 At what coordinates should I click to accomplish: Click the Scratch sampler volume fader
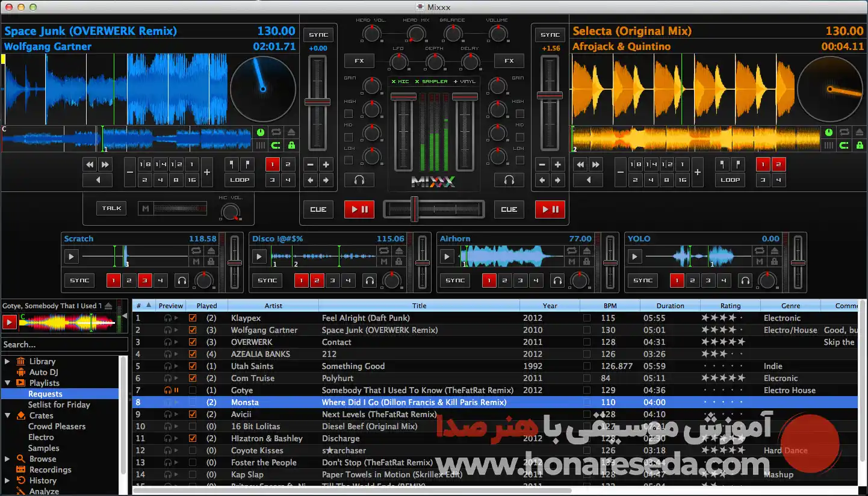[x=235, y=263]
